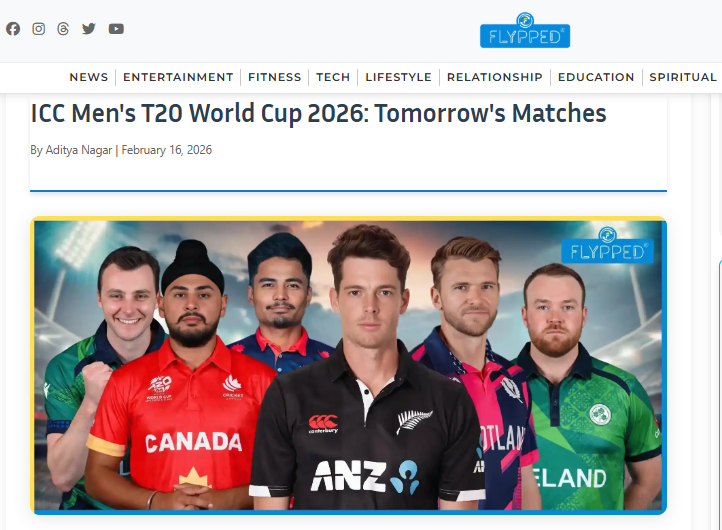Open the ENTERTAINMENT menu item
The image size is (722, 530).
click(178, 77)
